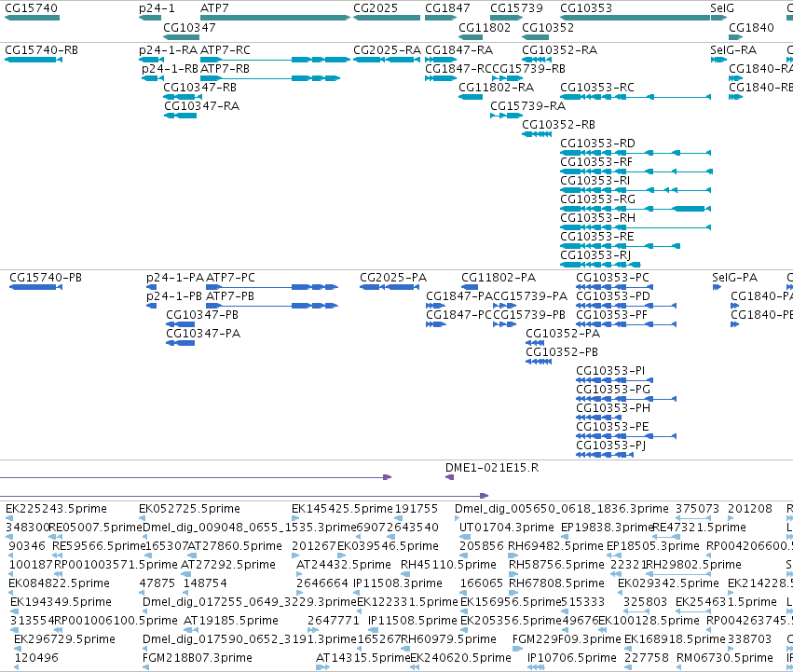This screenshot has height=672, width=793.
Task: Click the FGM218B07.3prime EST label
Action: tap(197, 658)
